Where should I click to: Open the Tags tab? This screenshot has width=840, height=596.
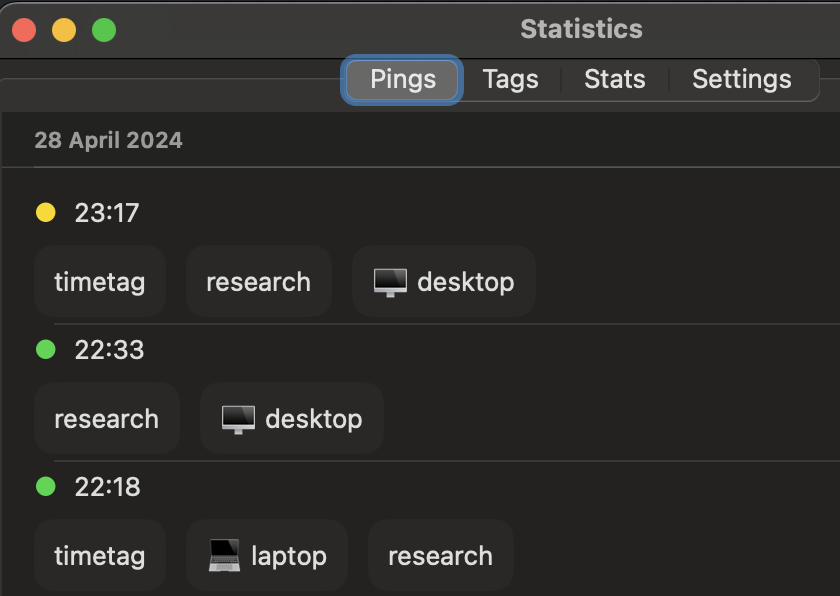[510, 80]
